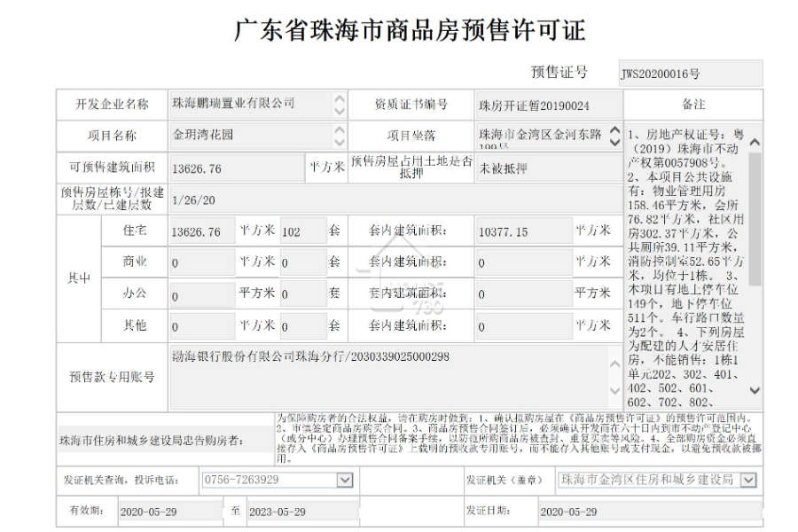Click the validity start date 2020-05-29 field
Image resolution: width=798 pixels, height=532 pixels.
click(170, 512)
